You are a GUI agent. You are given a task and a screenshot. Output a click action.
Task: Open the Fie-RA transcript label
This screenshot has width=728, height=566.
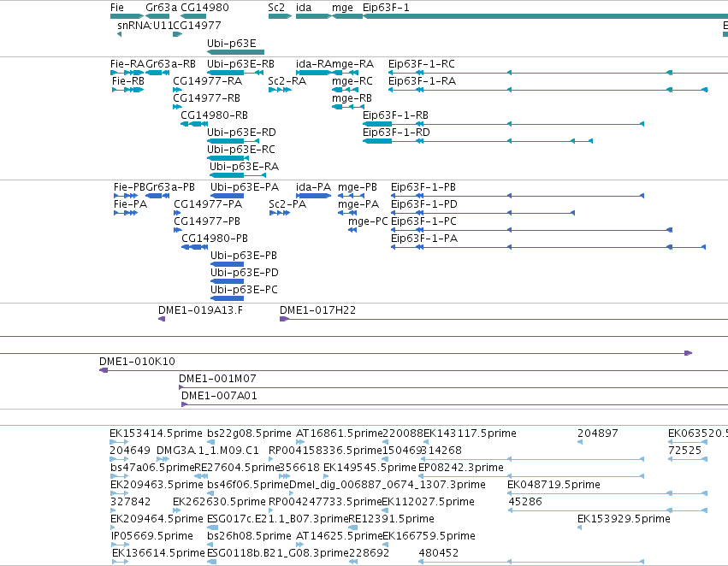click(x=127, y=63)
